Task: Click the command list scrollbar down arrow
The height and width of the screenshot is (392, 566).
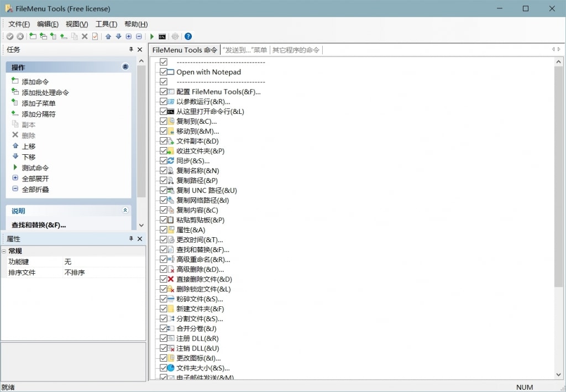Action: tap(558, 375)
